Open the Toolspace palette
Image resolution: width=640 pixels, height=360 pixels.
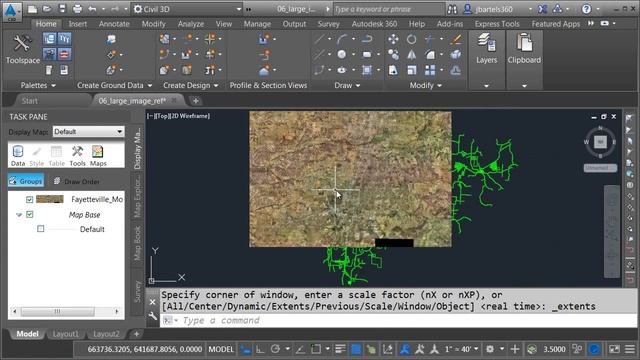coord(22,50)
